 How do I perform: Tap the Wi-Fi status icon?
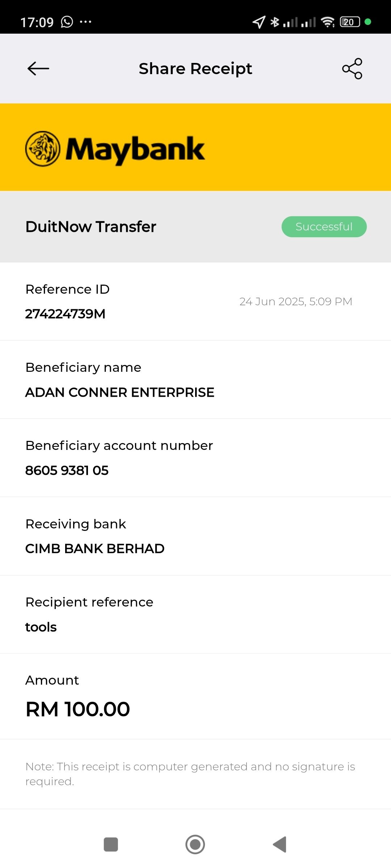pos(328,22)
